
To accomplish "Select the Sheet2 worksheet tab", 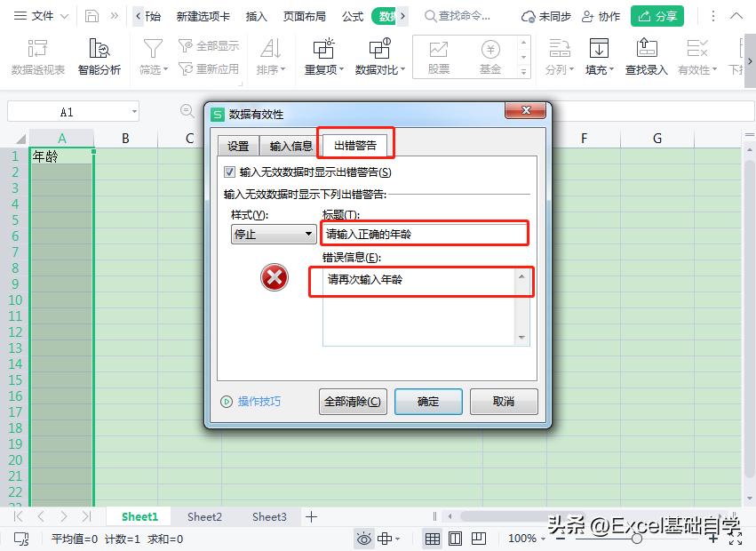I will point(203,516).
